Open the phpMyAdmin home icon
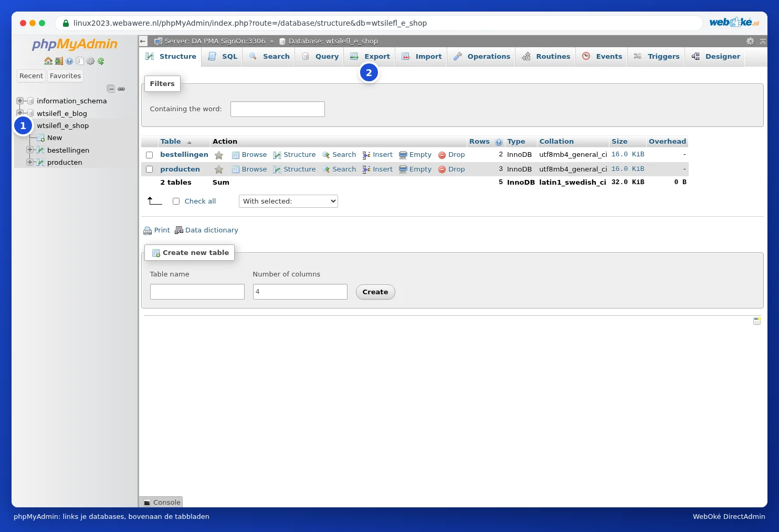The width and height of the screenshot is (779, 532). pos(48,61)
